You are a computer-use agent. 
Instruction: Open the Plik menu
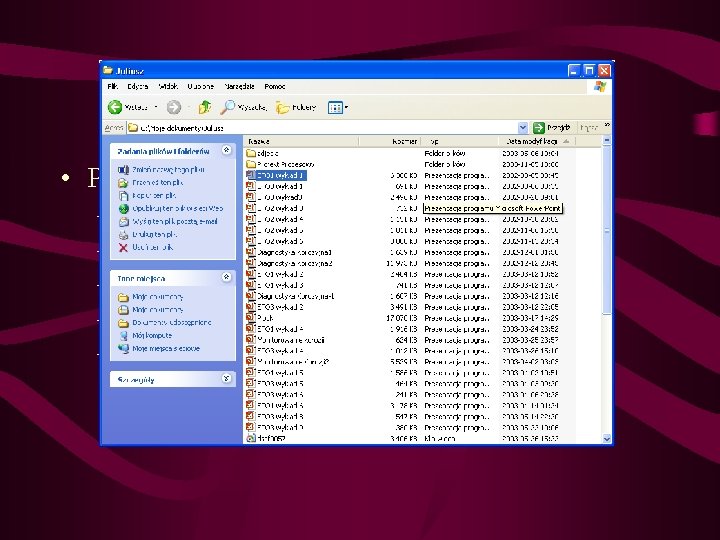point(112,86)
